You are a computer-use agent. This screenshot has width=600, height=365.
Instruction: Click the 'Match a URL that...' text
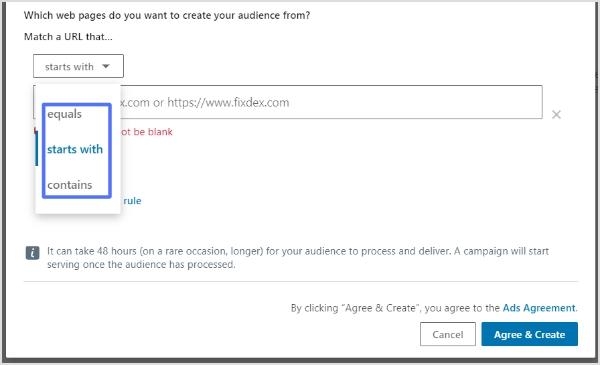coord(68,37)
